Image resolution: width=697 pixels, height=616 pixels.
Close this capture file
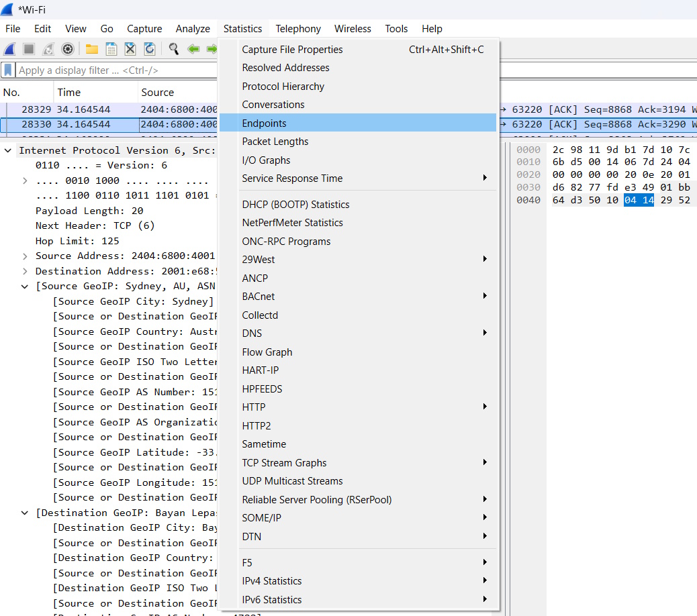tap(130, 49)
